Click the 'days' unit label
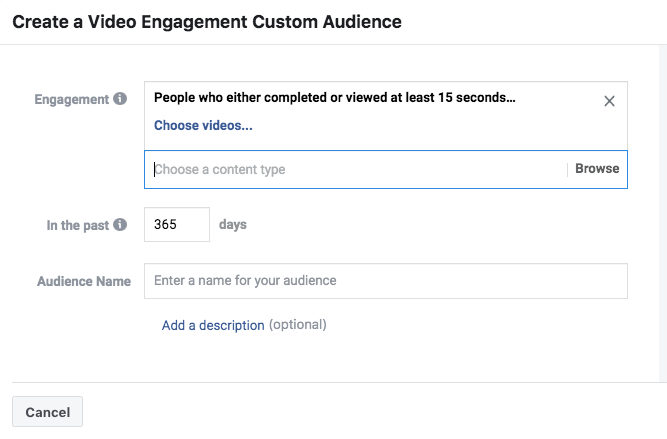667x439 pixels. [233, 225]
